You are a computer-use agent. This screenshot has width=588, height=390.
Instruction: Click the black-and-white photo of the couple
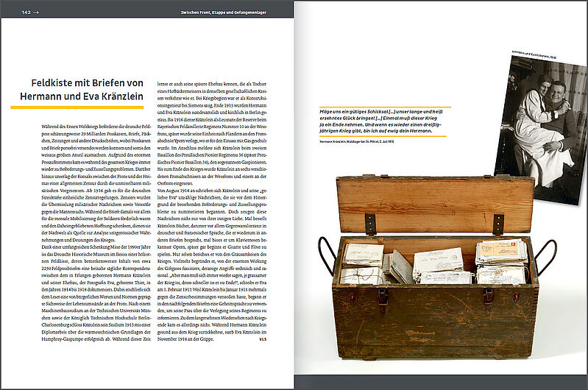541,130
